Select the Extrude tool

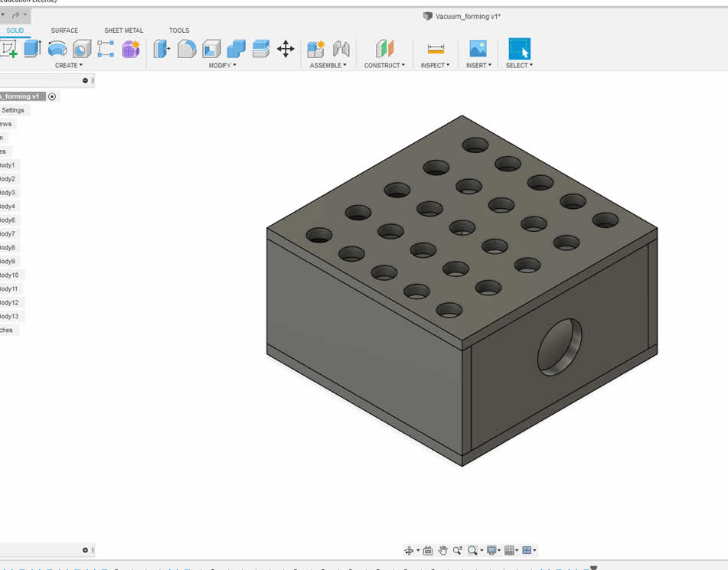tap(32, 49)
